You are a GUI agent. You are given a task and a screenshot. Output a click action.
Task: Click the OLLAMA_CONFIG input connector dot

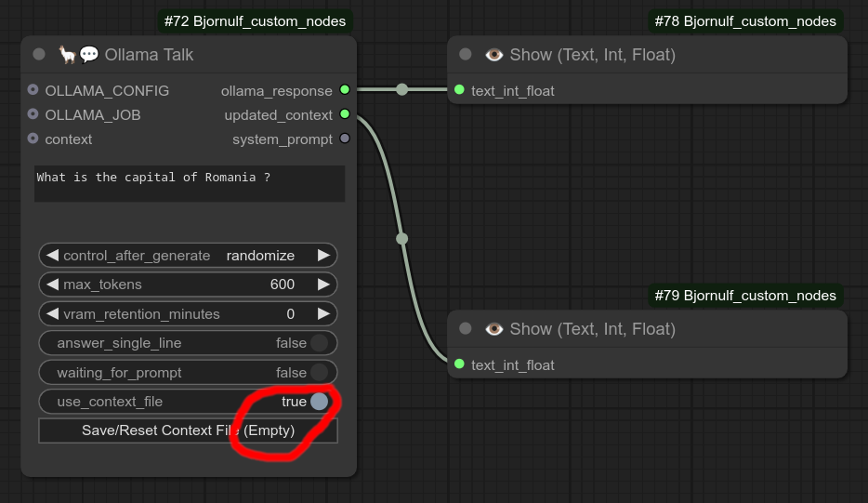point(33,90)
